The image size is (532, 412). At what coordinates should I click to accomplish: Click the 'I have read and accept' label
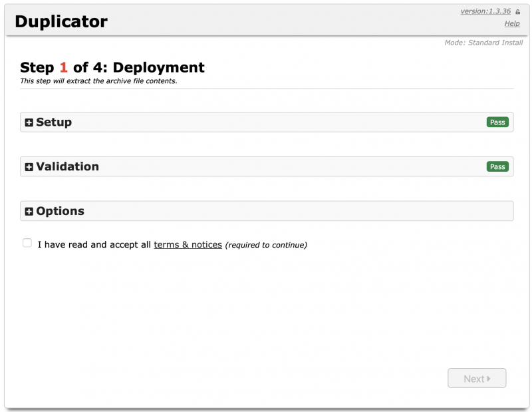[x=94, y=245]
